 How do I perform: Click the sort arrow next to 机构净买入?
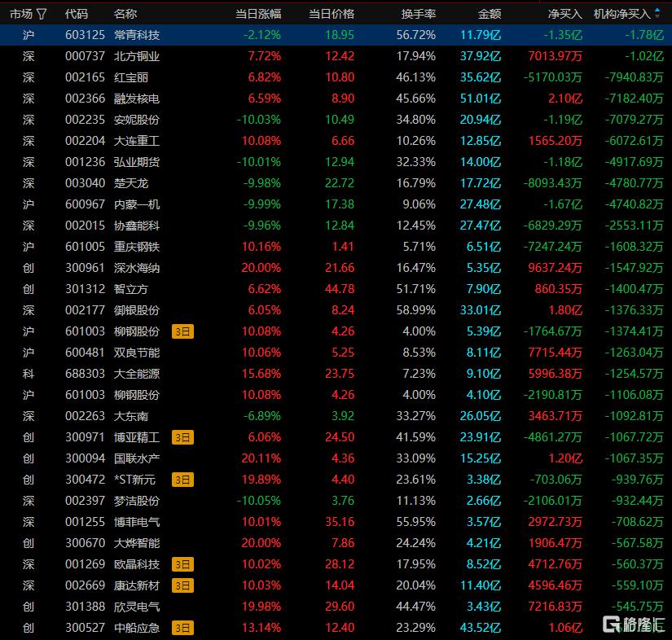(658, 14)
